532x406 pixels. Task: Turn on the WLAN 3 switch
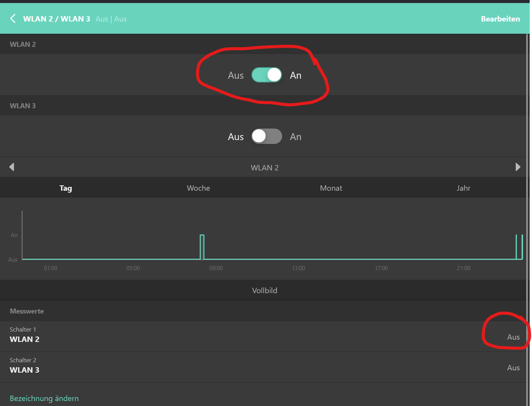[x=266, y=136]
